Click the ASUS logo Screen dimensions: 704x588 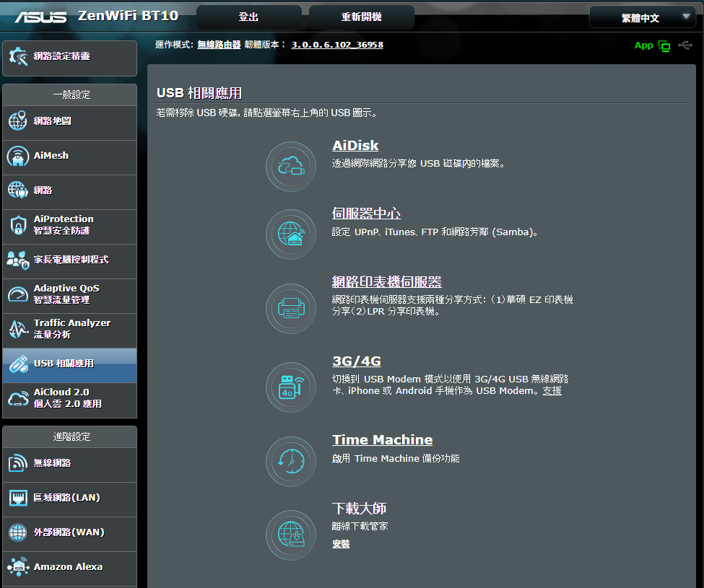(x=40, y=17)
